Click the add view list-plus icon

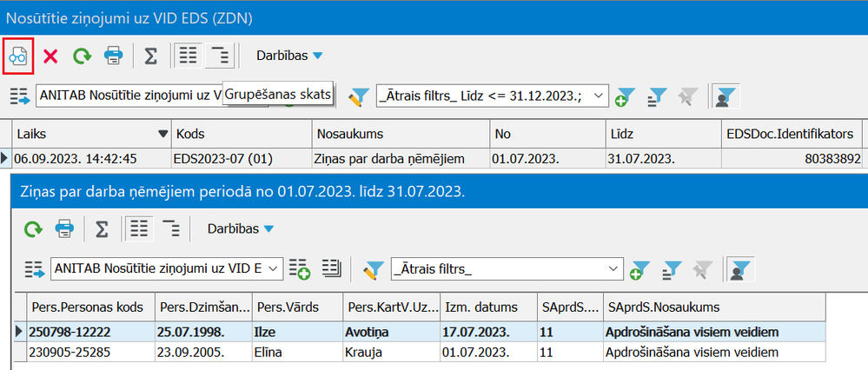[x=300, y=268]
